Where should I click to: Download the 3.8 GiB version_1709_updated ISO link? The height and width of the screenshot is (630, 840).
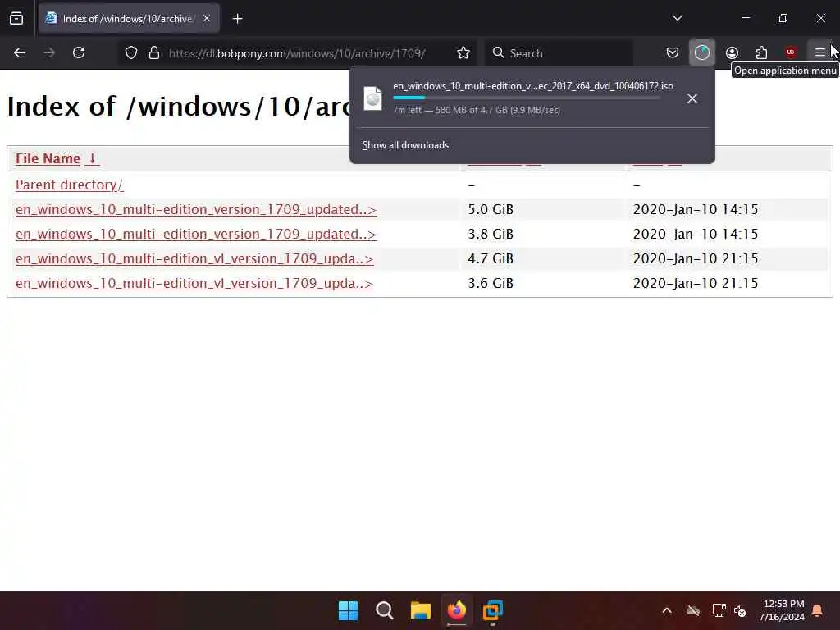[x=196, y=234]
